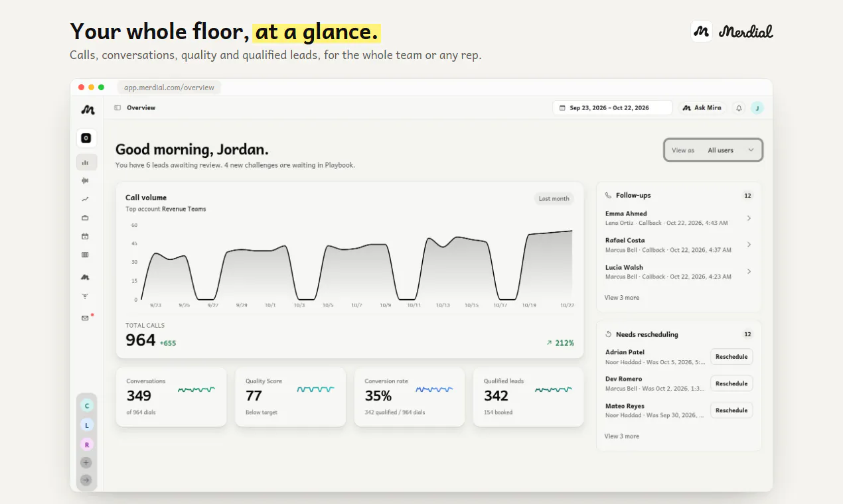Expand the Lucia Walsh follow-up chevron
The height and width of the screenshot is (504, 843).
pos(749,271)
